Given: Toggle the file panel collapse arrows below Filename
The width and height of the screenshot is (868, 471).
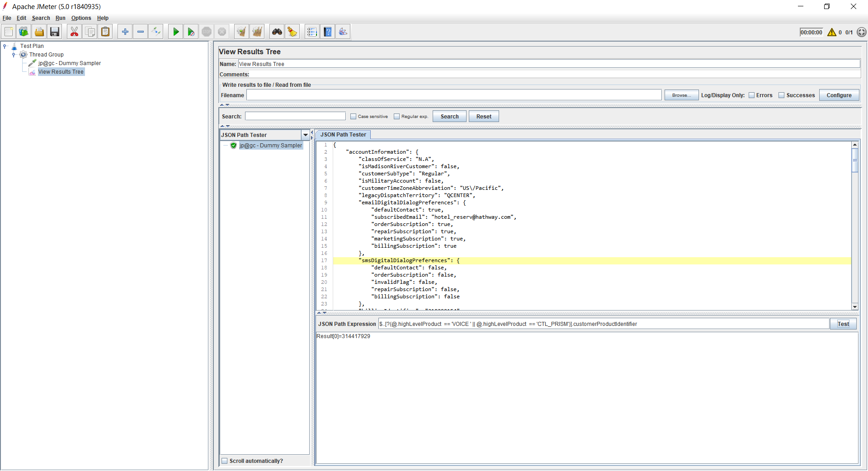Looking at the screenshot, I should pos(225,105).
